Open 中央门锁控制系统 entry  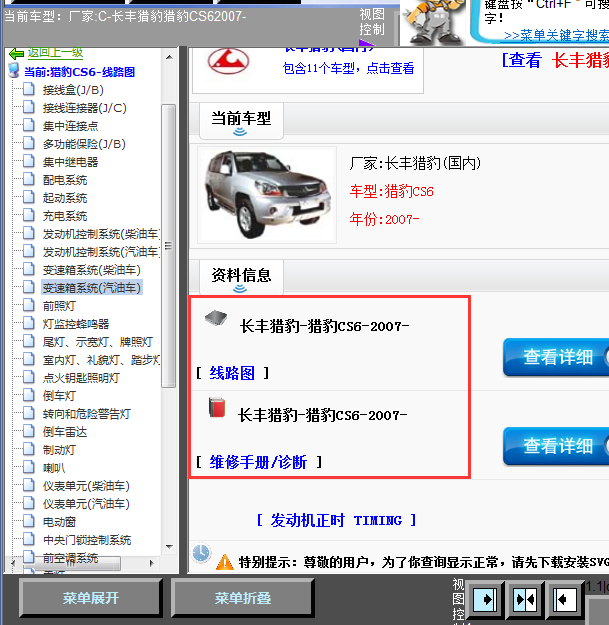[87, 540]
